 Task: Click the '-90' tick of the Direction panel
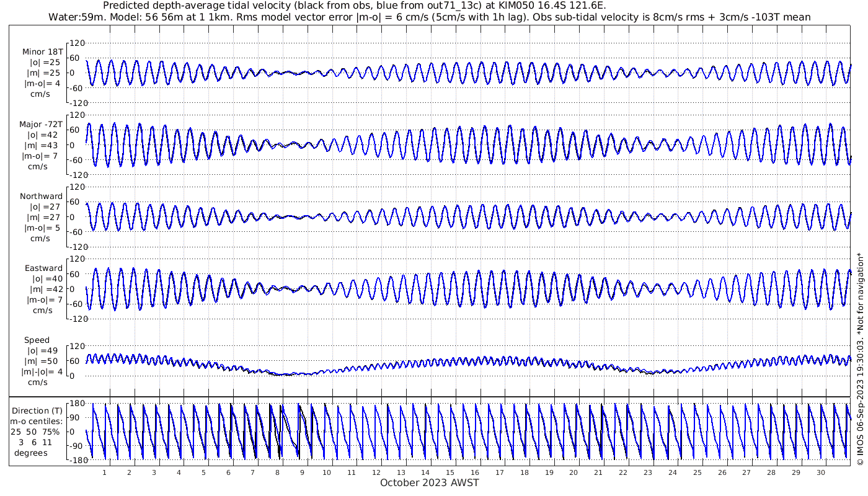(x=77, y=446)
